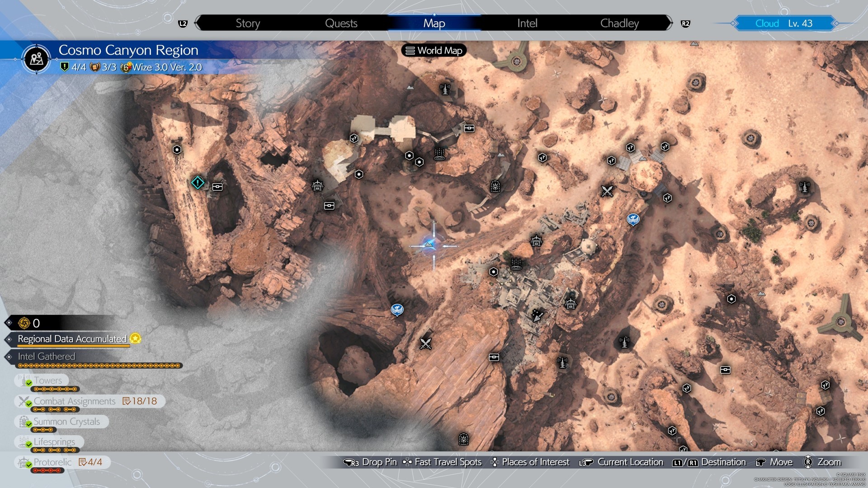Select the Cloud Lv. 43 badge

783,23
